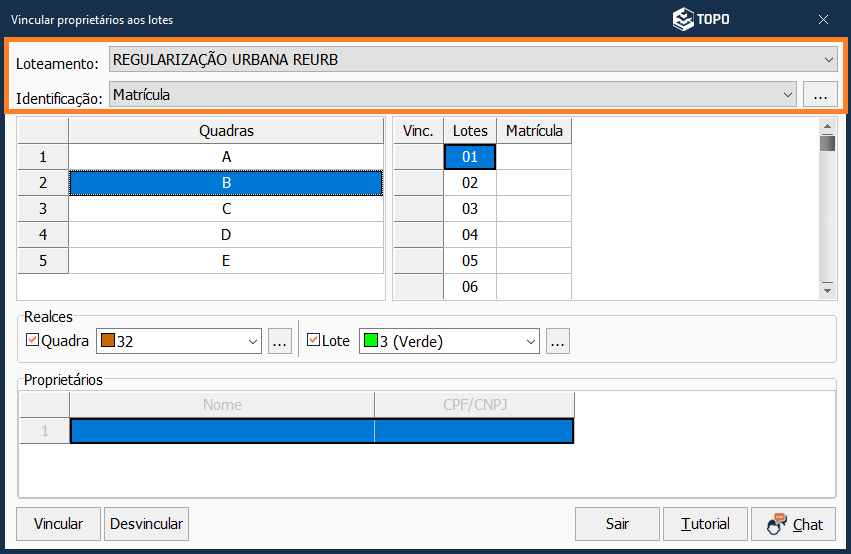
Task: Select lot 04 in the Lotes column
Action: pos(470,235)
